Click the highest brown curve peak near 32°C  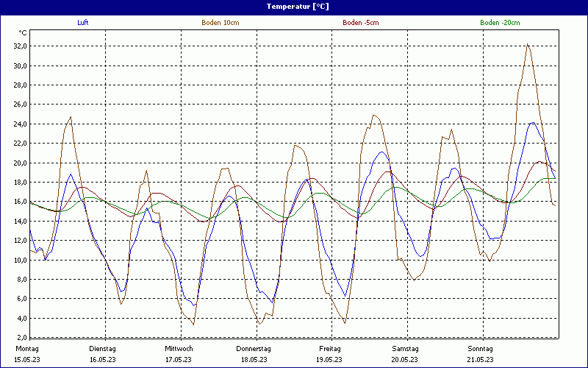[527, 45]
